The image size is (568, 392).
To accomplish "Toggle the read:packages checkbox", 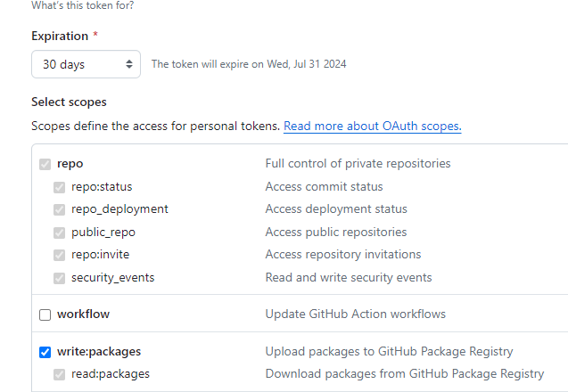I will (60, 374).
